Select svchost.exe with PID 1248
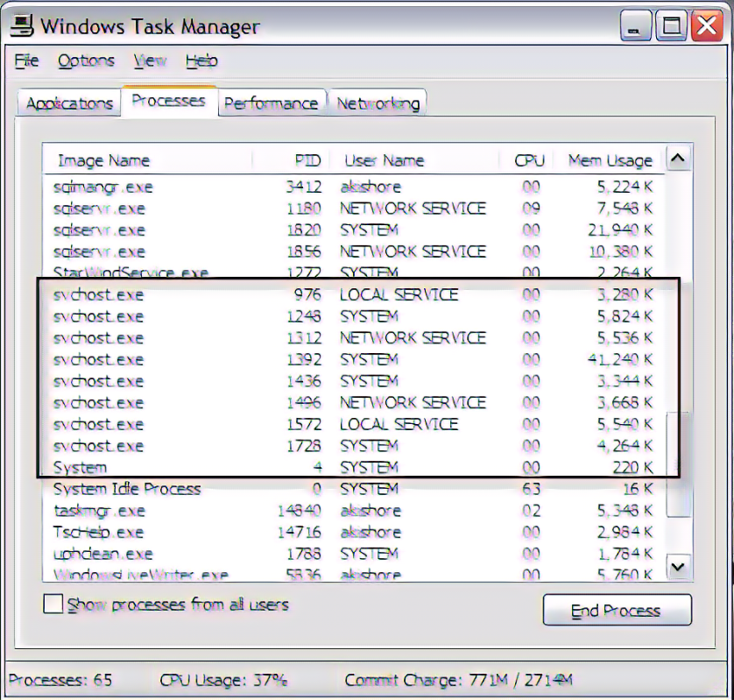Image resolution: width=734 pixels, height=700 pixels. point(353,316)
